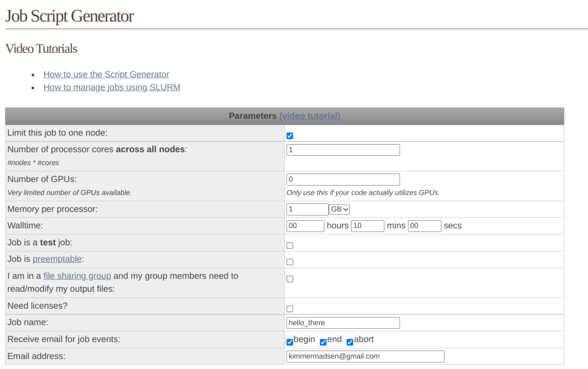
Task: Click the 'Job Script Generator' heading
Action: pos(69,16)
